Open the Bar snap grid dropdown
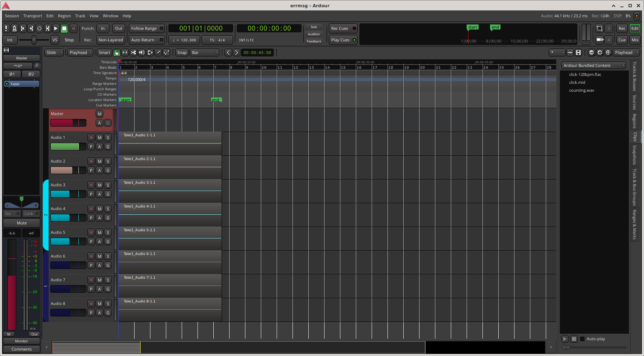This screenshot has height=356, width=644. (x=205, y=53)
